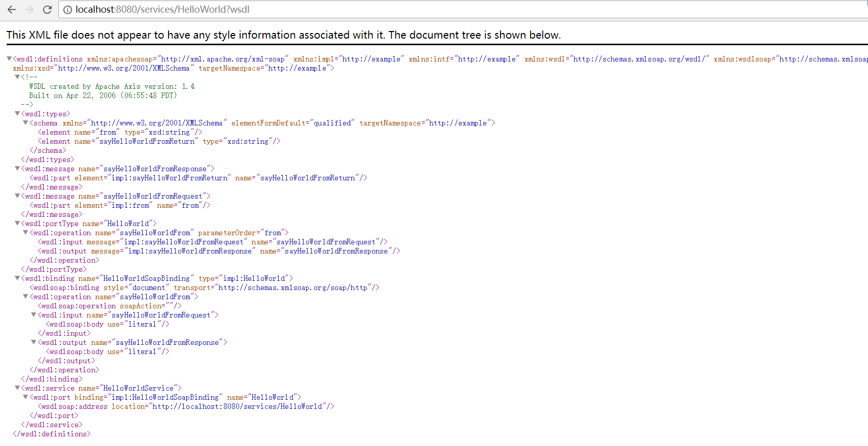868x446 pixels.
Task: Click the 'This XML file does not appear' notice
Action: pyautogui.click(x=283, y=35)
